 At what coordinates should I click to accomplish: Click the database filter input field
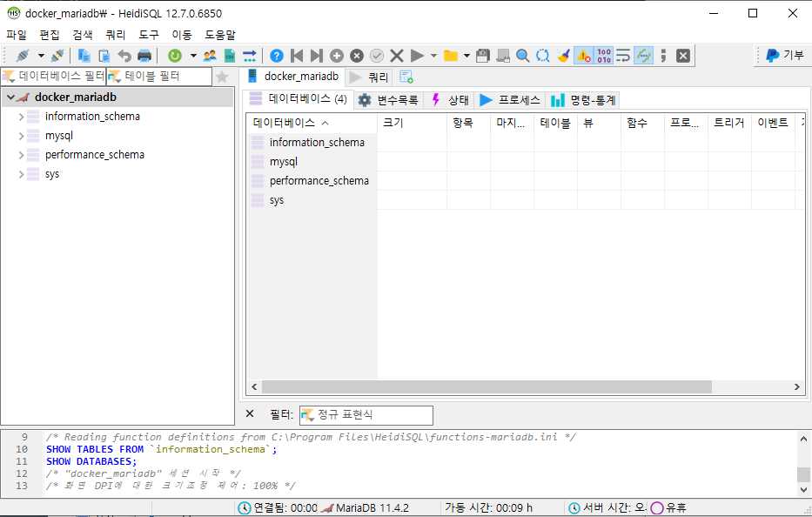(54, 76)
